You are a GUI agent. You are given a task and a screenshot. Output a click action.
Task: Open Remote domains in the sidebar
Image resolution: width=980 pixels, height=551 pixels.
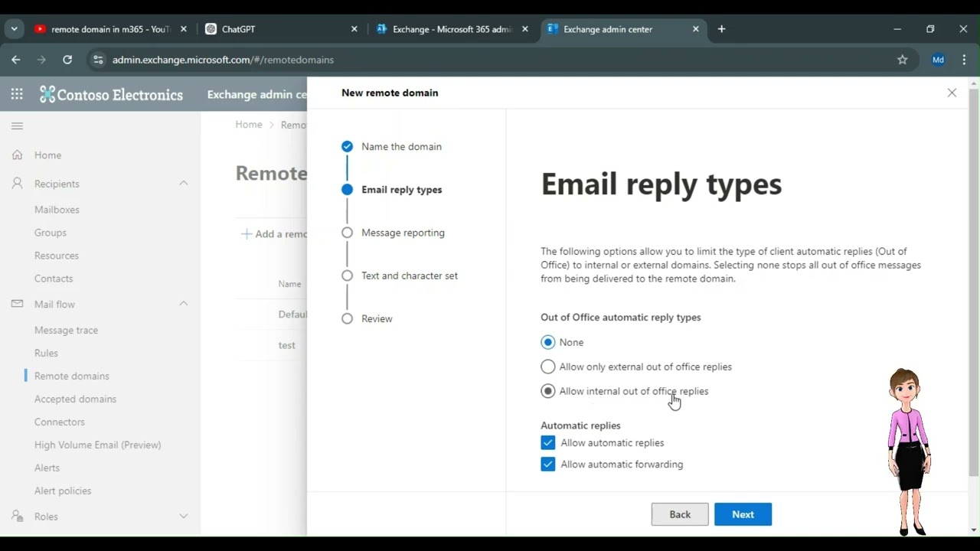click(72, 377)
